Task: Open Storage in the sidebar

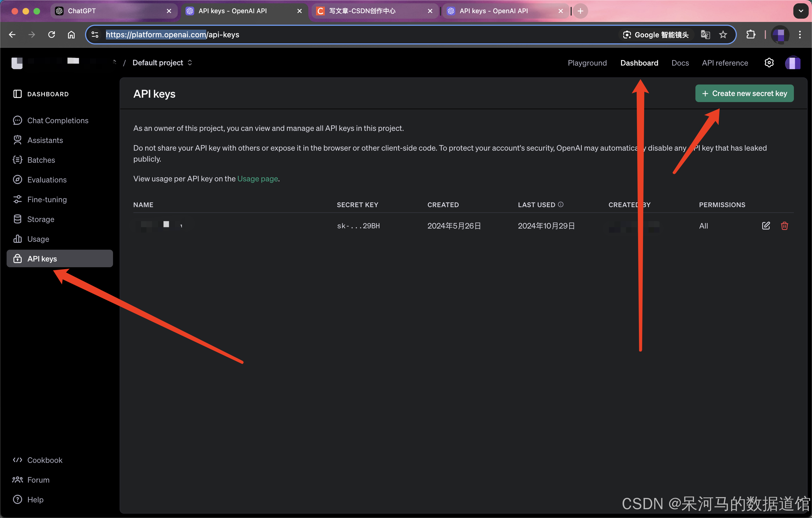Action: [41, 219]
